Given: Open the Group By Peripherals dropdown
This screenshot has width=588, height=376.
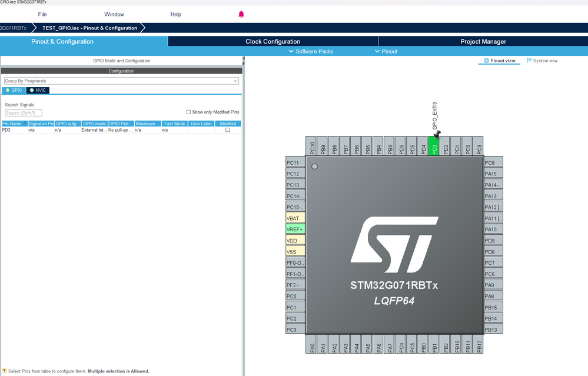Looking at the screenshot, I should (121, 81).
